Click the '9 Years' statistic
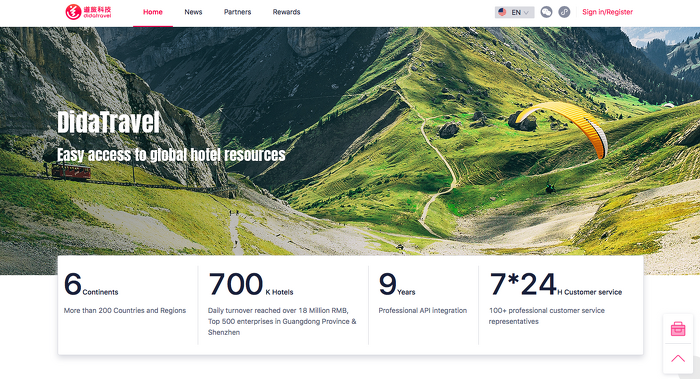Image resolution: width=700 pixels, height=379 pixels. [x=397, y=284]
